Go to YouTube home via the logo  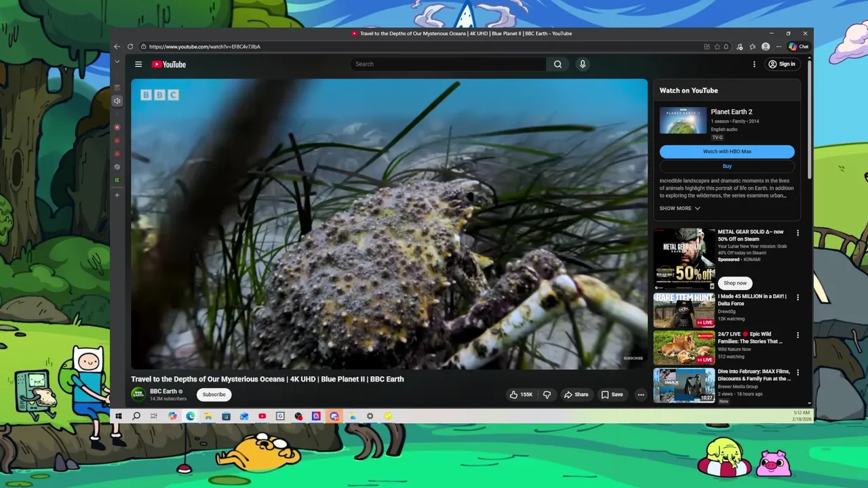click(x=169, y=64)
